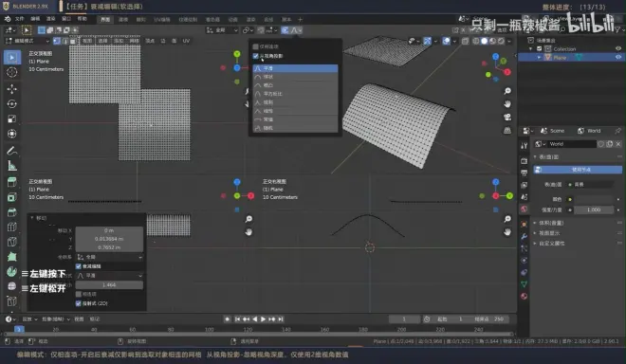Open Output properties printer tab icon
The height and width of the screenshot is (364, 626).
[x=525, y=173]
